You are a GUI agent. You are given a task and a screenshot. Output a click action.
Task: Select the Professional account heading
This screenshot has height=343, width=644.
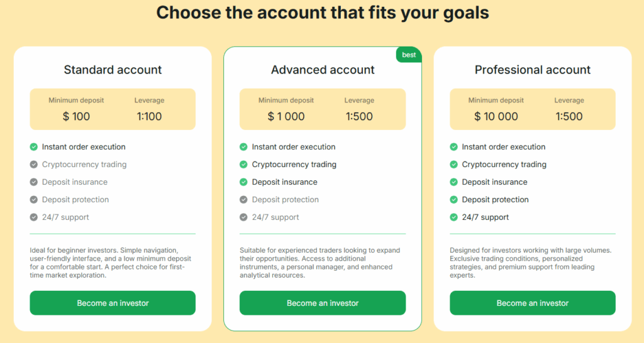[x=533, y=70]
